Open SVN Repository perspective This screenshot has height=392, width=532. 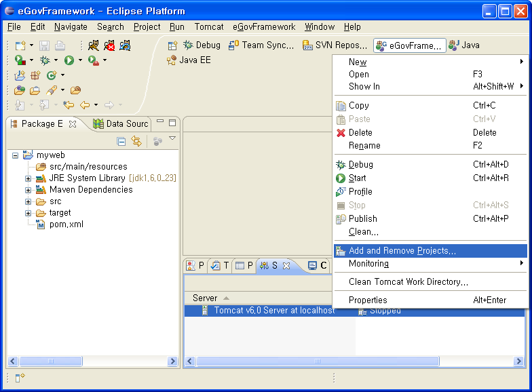(x=335, y=45)
